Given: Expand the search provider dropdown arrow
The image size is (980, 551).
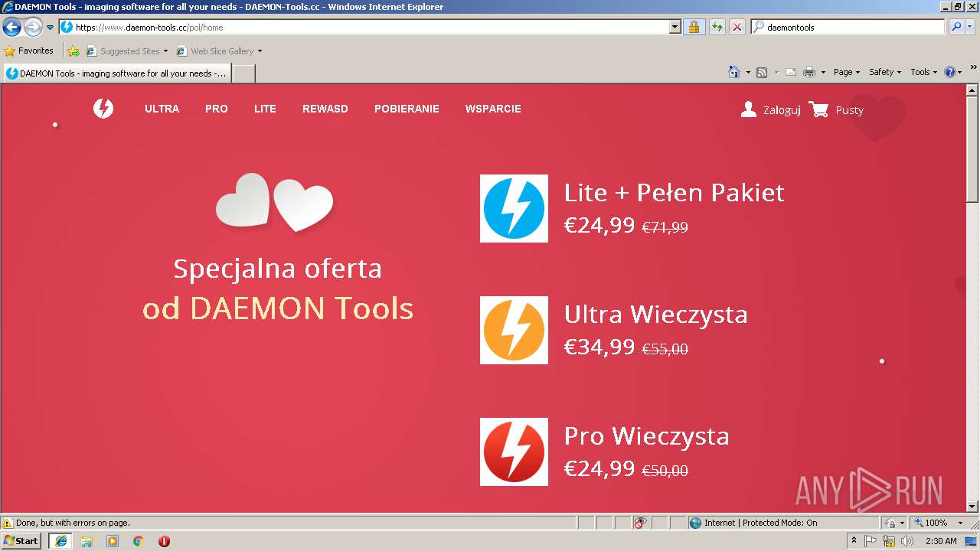Looking at the screenshot, I should click(970, 27).
